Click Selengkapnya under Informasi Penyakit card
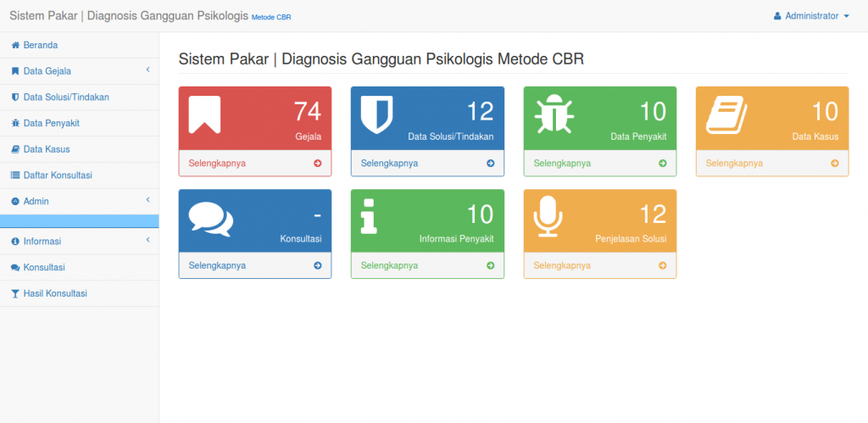The width and height of the screenshot is (868, 423). (x=389, y=266)
